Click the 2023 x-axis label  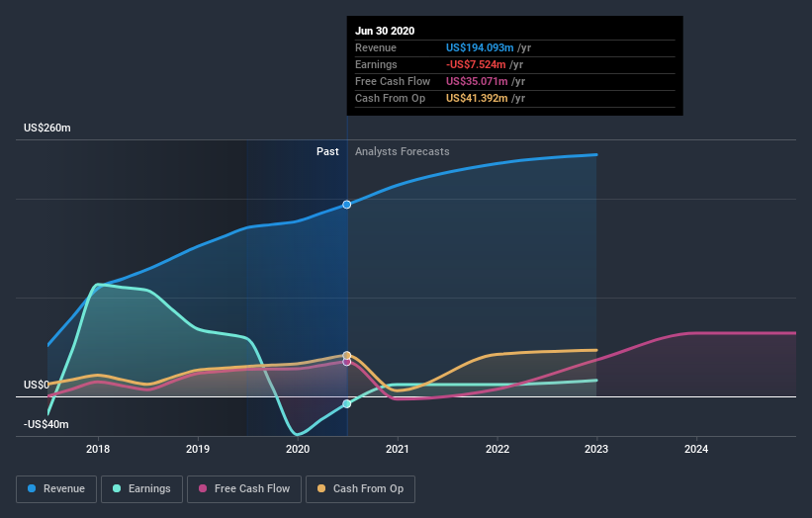tap(596, 449)
